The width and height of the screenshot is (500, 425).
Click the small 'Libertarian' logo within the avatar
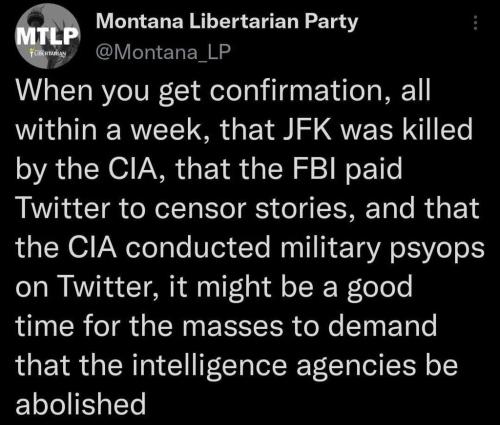48,53
